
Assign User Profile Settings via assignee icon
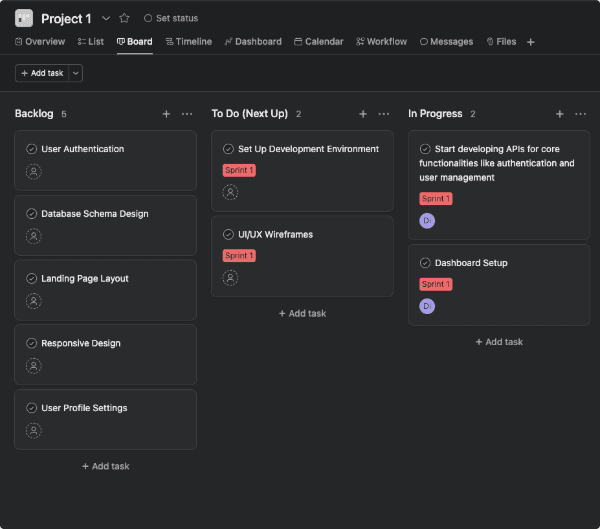coord(34,430)
